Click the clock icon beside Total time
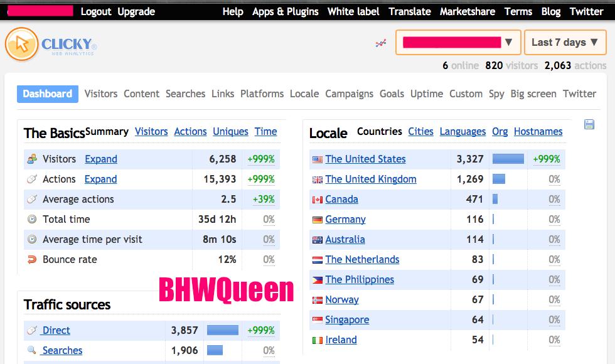The height and width of the screenshot is (364, 615). [x=32, y=220]
